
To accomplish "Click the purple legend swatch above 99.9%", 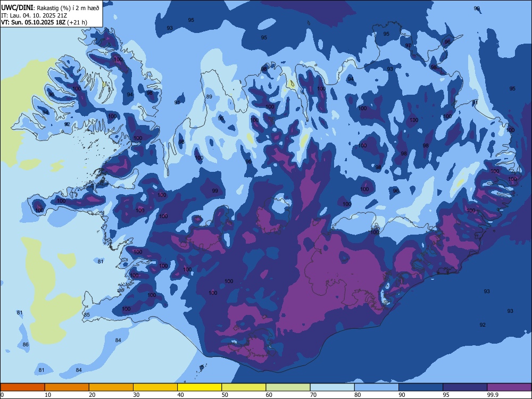I will pyautogui.click(x=509, y=387).
